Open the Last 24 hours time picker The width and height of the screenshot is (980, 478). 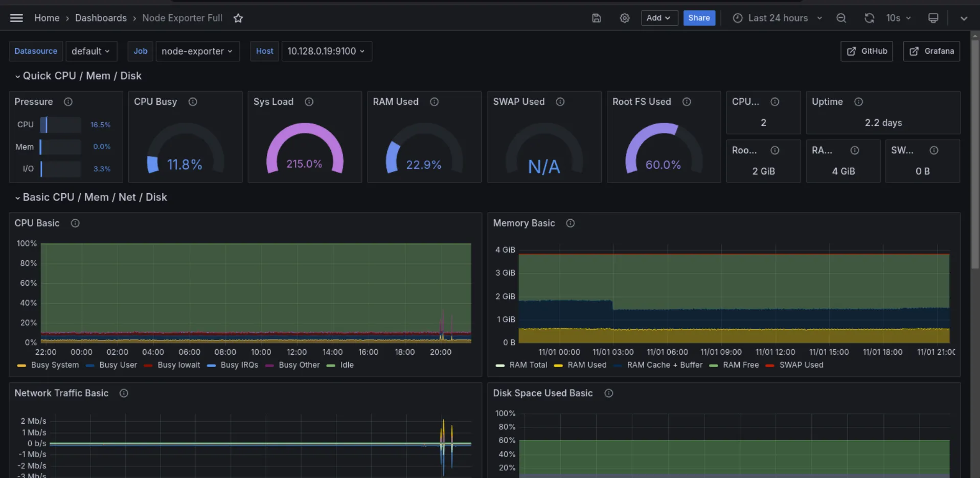(778, 18)
